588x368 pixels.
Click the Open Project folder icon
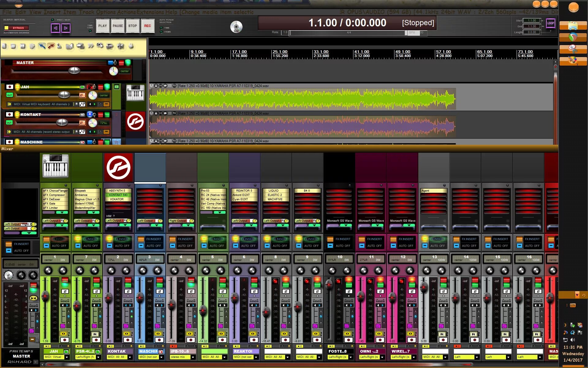[x=13, y=46]
